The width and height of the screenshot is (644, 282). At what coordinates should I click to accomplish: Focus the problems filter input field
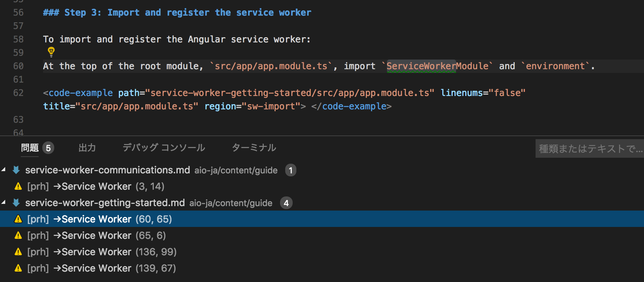590,148
